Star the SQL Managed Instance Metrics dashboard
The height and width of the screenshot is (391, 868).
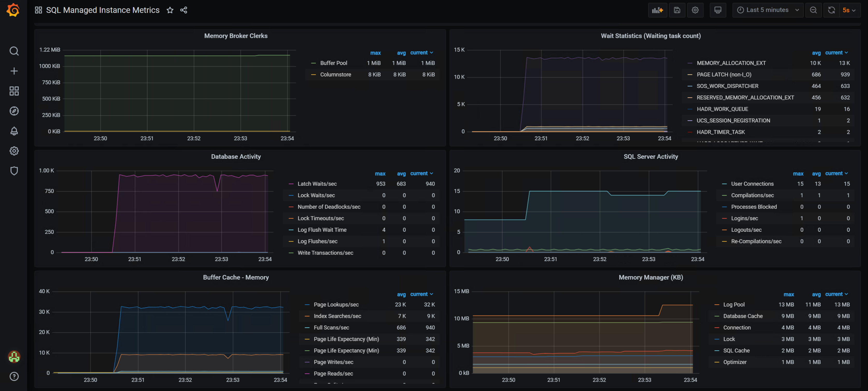click(170, 10)
